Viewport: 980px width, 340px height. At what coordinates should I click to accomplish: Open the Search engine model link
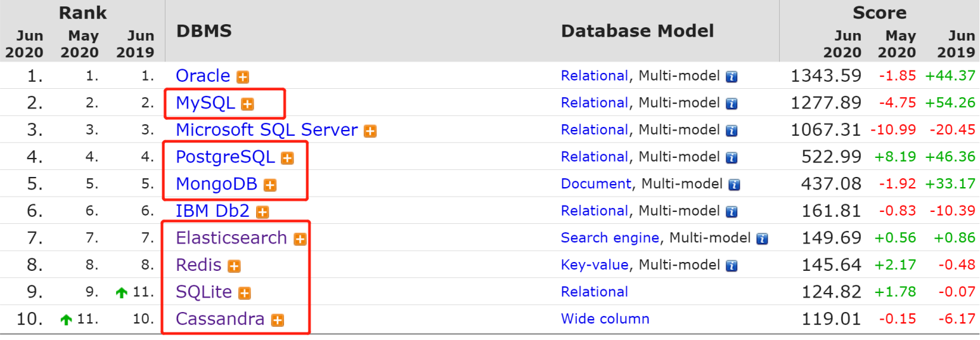pyautogui.click(x=610, y=239)
